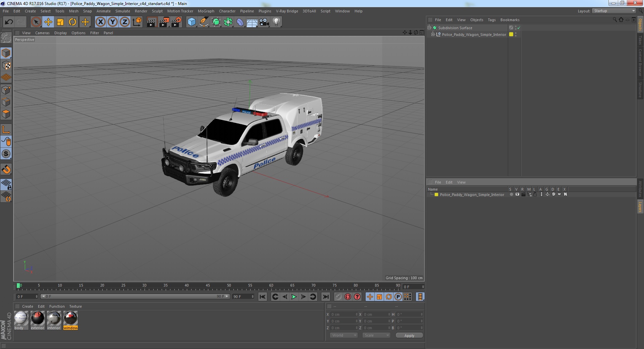Open World coordinate dropdown
The width and height of the screenshot is (644, 349).
pyautogui.click(x=344, y=335)
